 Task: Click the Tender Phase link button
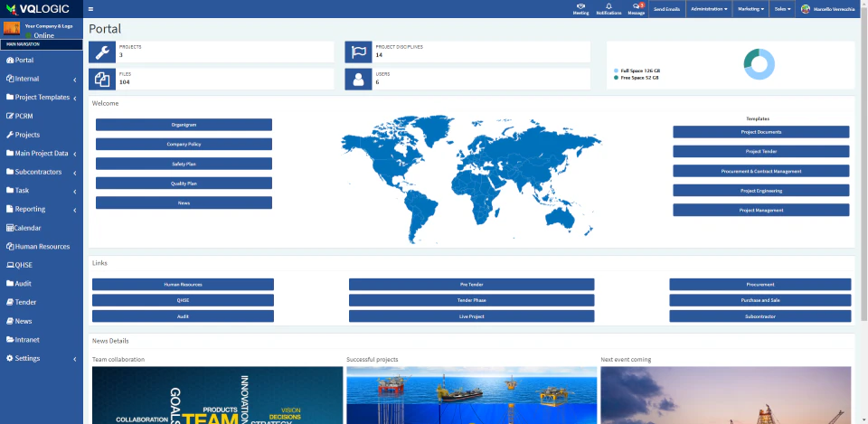pos(472,300)
